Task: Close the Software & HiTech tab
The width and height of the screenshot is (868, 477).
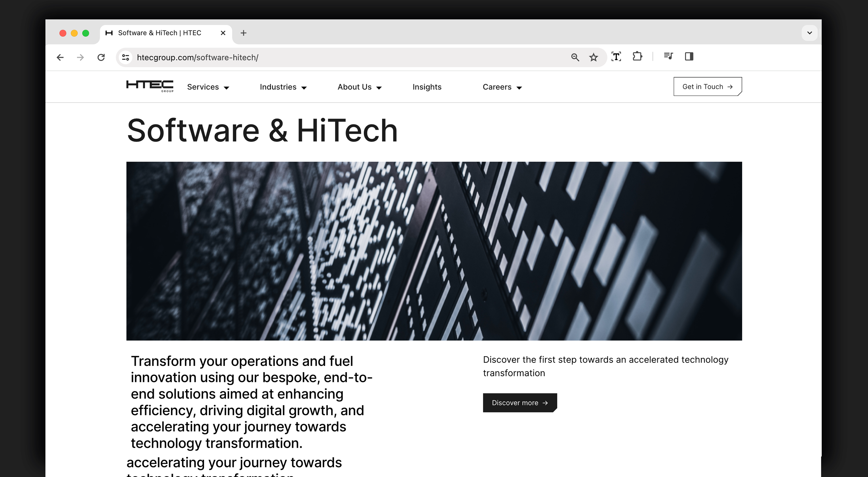Action: coord(223,33)
